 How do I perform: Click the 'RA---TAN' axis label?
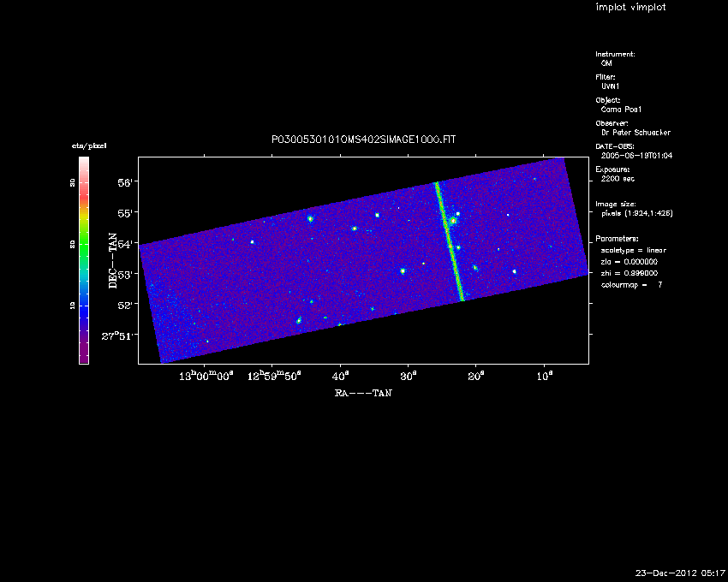[x=363, y=393]
